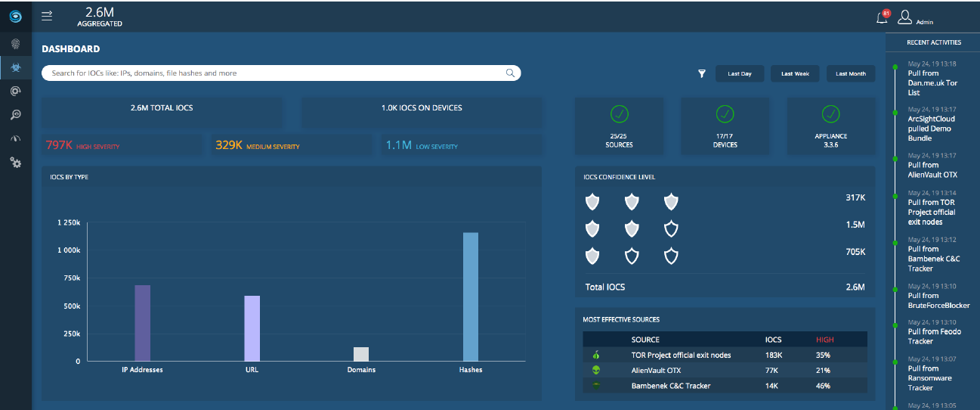
Task: Click the Appliance 3.3.6 green checkmark
Action: tap(830, 114)
